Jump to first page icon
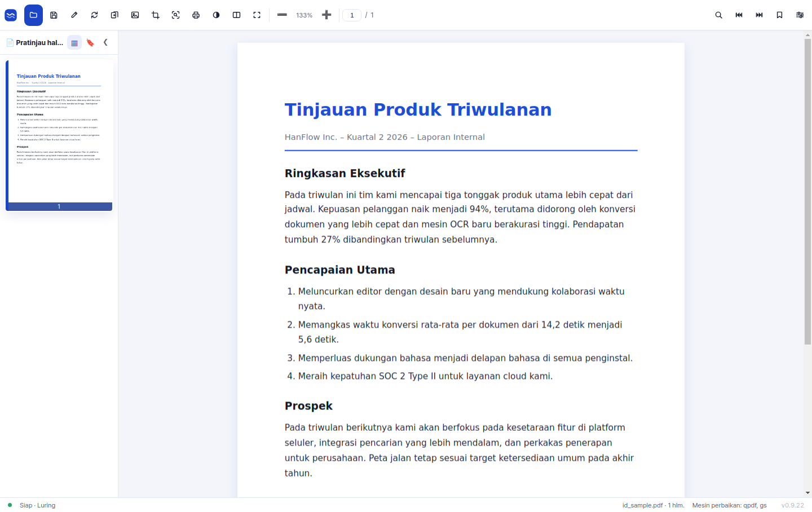The height and width of the screenshot is (512, 812). point(739,15)
